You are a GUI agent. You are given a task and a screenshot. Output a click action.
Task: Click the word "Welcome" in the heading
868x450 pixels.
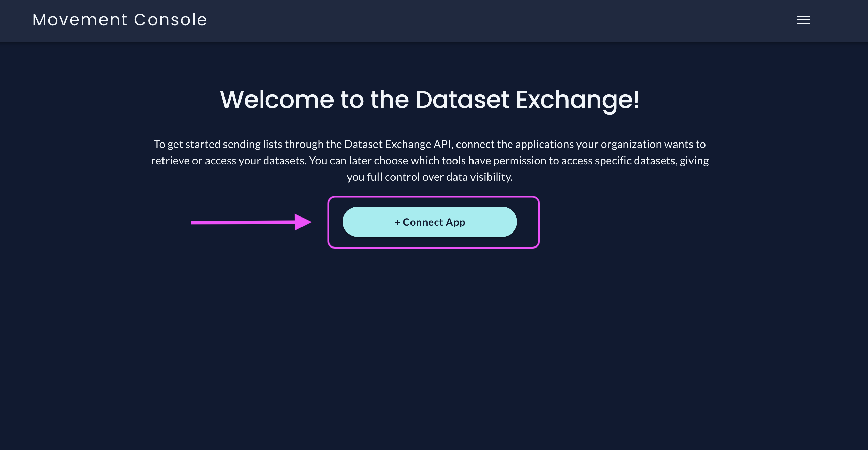277,100
